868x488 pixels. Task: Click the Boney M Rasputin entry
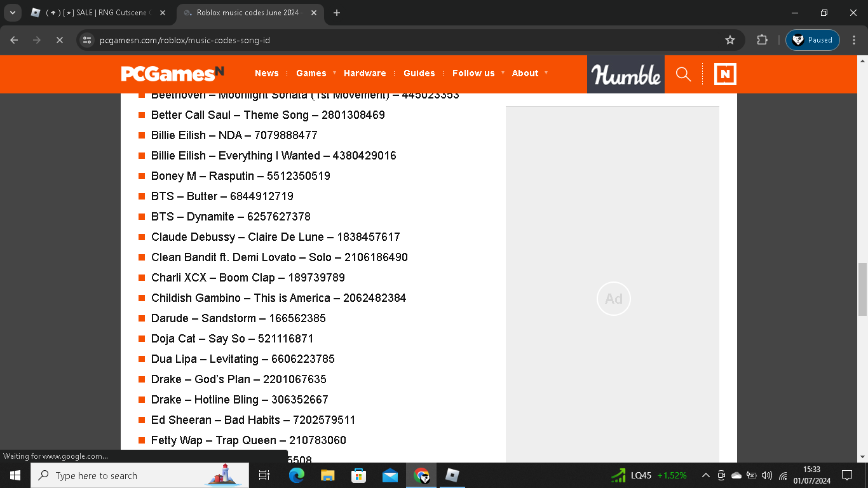[x=241, y=176]
